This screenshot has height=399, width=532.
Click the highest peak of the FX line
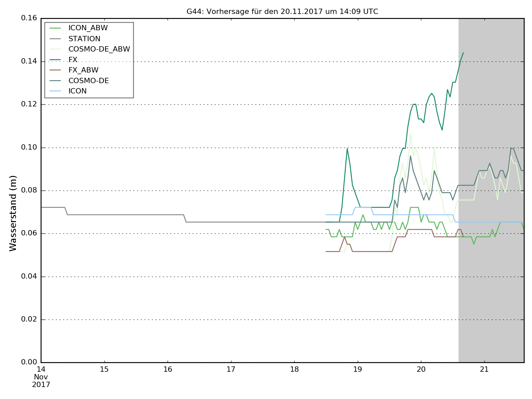[x=463, y=53]
